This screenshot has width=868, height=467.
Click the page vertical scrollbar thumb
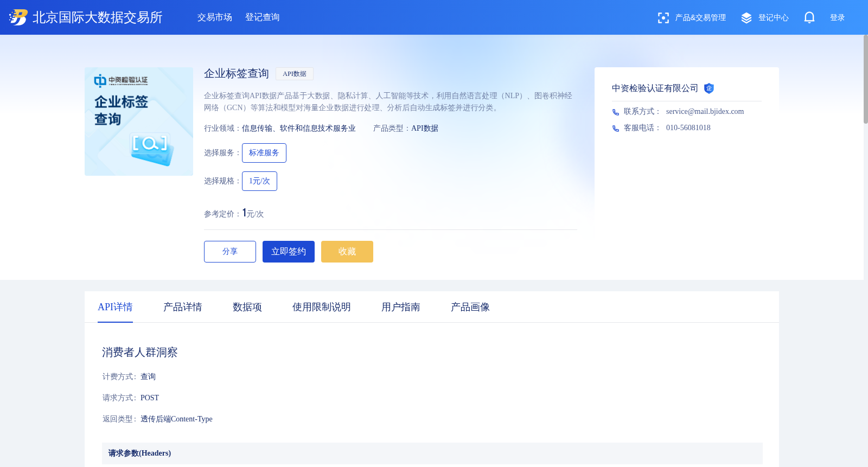[866, 79]
